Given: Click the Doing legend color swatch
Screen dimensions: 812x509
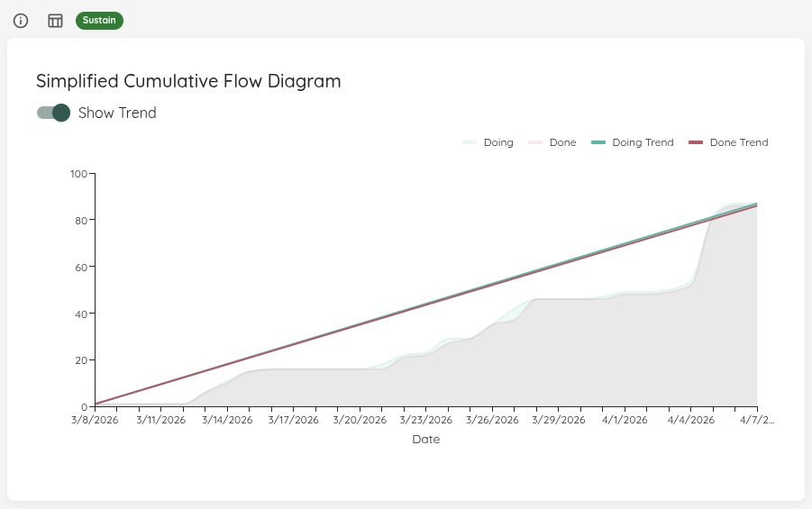Looking at the screenshot, I should point(470,142).
